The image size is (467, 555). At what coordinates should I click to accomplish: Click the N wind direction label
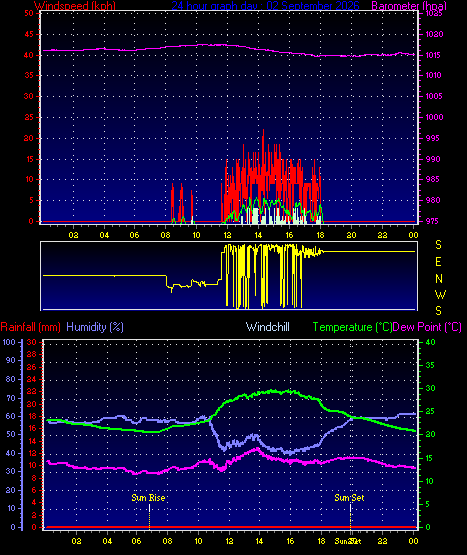(439, 279)
